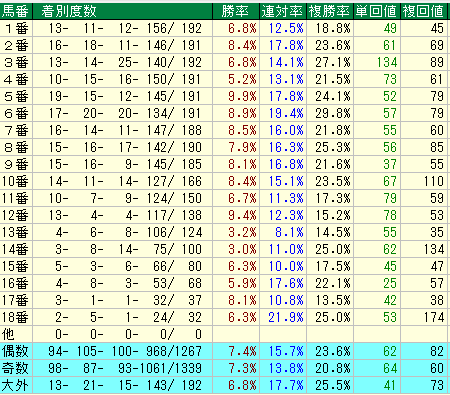Select the 2番 row label
Image resolution: width=450 pixels, height=395 pixels.
(16, 45)
